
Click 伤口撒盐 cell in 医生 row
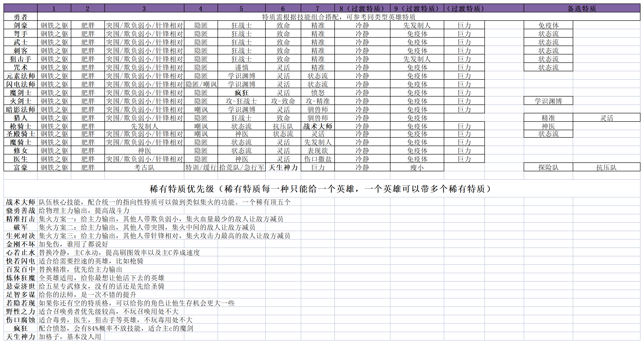pos(318,159)
